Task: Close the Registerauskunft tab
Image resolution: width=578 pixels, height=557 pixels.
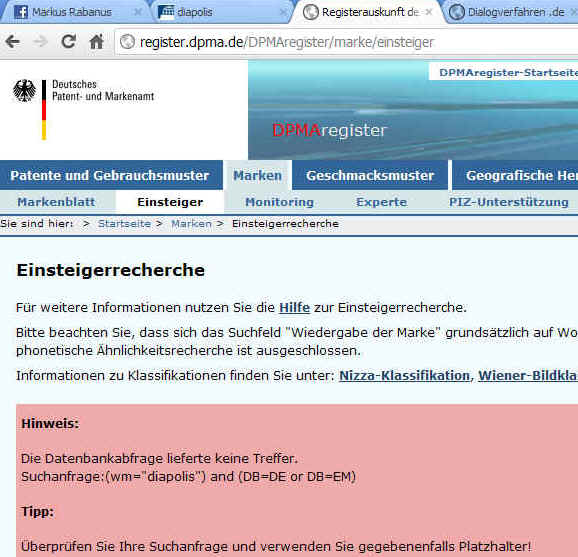Action: (429, 12)
